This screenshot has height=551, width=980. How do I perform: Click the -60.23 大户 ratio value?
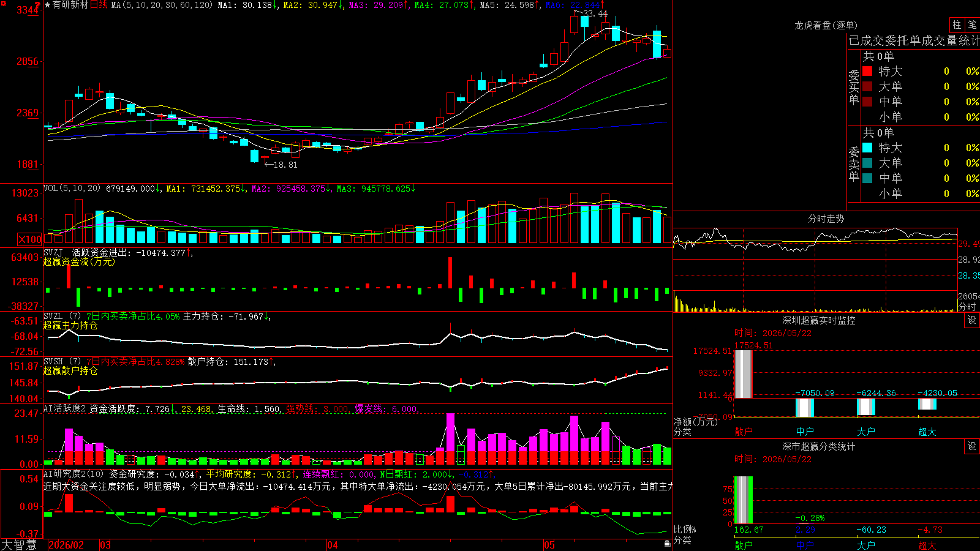[872, 530]
